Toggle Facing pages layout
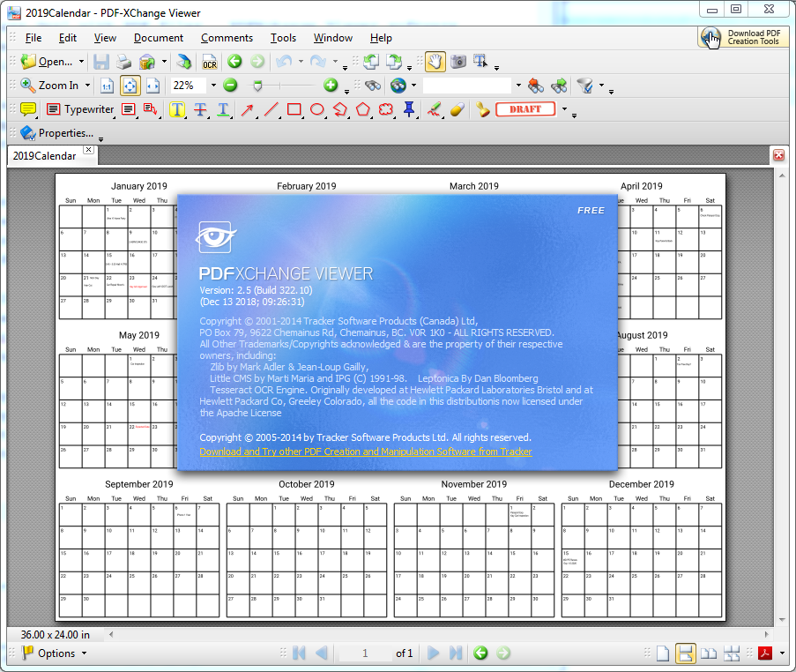The height and width of the screenshot is (672, 796). pyautogui.click(x=708, y=653)
